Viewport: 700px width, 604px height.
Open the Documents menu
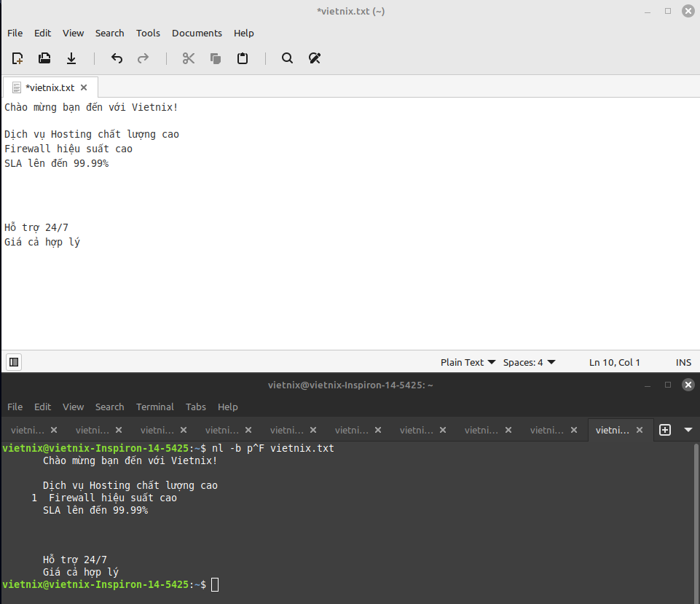coord(197,33)
